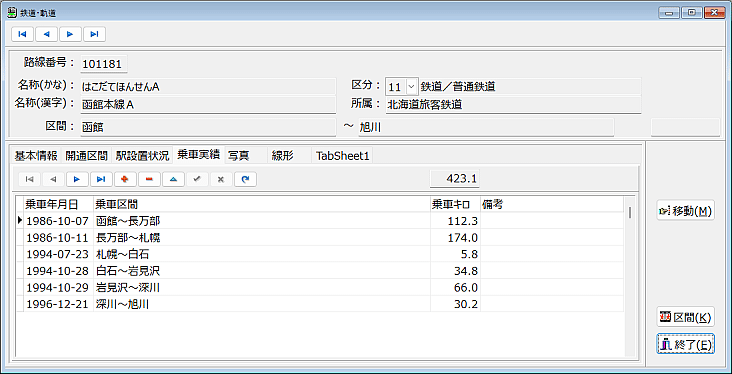Select the 乗車実績 tab
This screenshot has width=732, height=374.
point(199,155)
